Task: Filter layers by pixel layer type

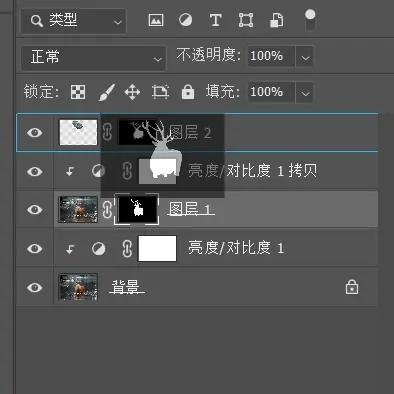Action: click(156, 20)
